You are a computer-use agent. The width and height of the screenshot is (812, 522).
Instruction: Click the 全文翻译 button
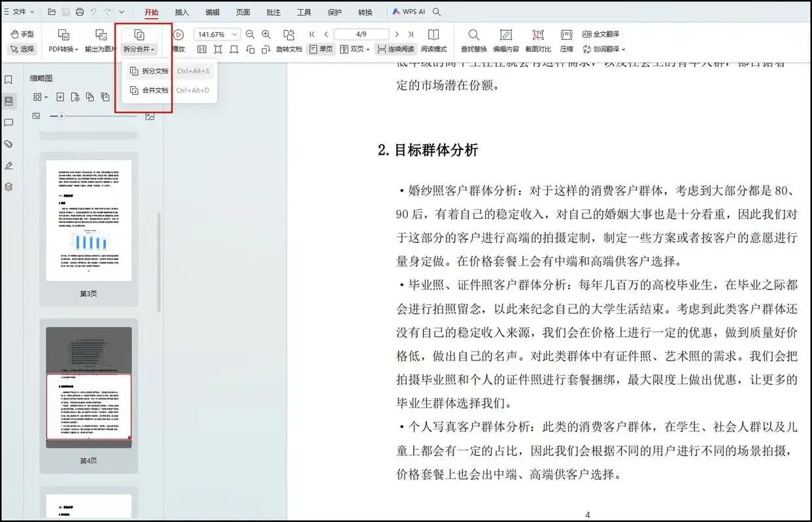pyautogui.click(x=600, y=34)
